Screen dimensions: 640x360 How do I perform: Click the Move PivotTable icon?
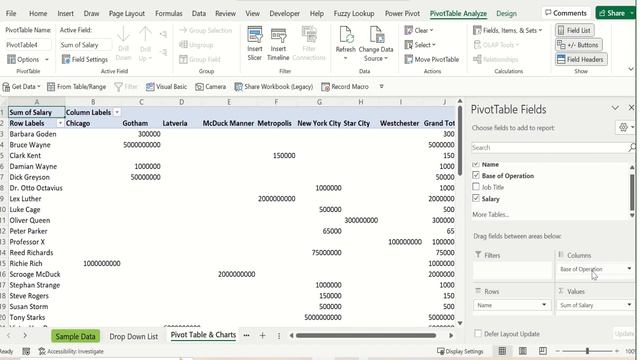409,59
